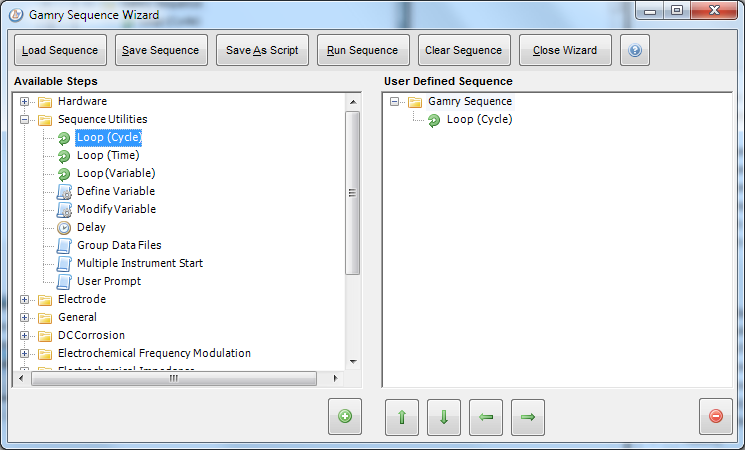Click the Gamry Sequence Wizard title bar icon
Viewport: 745px width, 450px height.
point(16,15)
